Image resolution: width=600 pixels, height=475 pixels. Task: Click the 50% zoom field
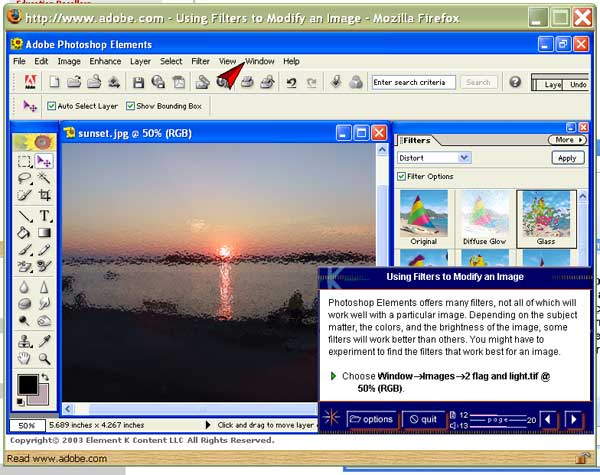pyautogui.click(x=27, y=425)
